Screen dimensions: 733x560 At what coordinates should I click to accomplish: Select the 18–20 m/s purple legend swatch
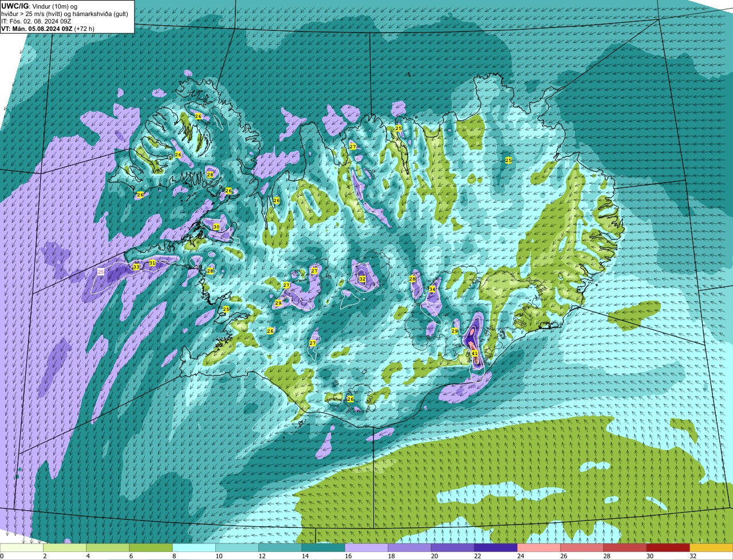click(x=409, y=548)
